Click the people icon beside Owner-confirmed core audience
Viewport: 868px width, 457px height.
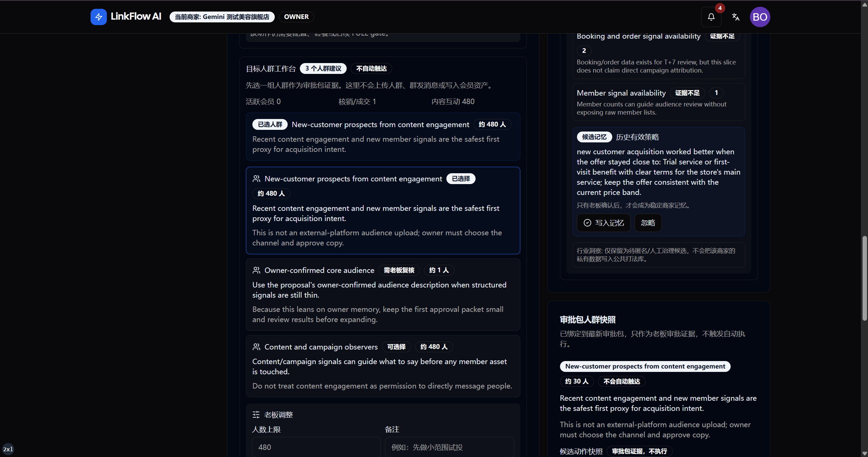pyautogui.click(x=256, y=270)
